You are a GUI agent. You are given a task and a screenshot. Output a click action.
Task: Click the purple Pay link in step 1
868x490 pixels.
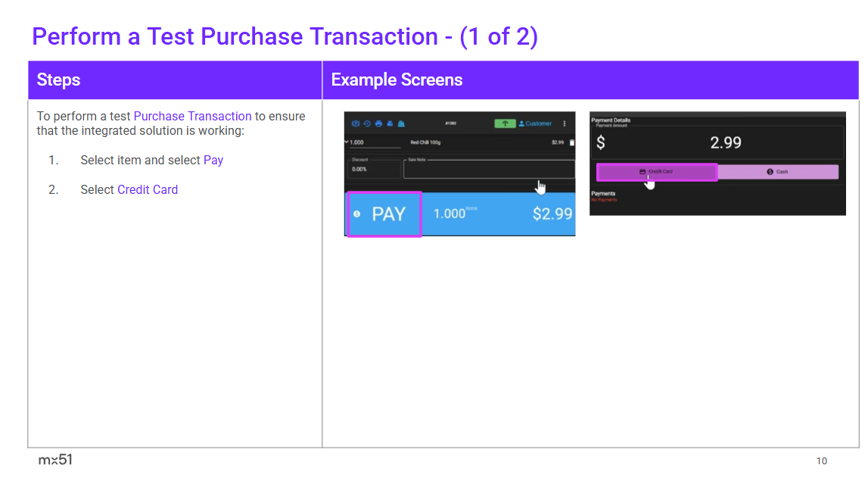[213, 161]
